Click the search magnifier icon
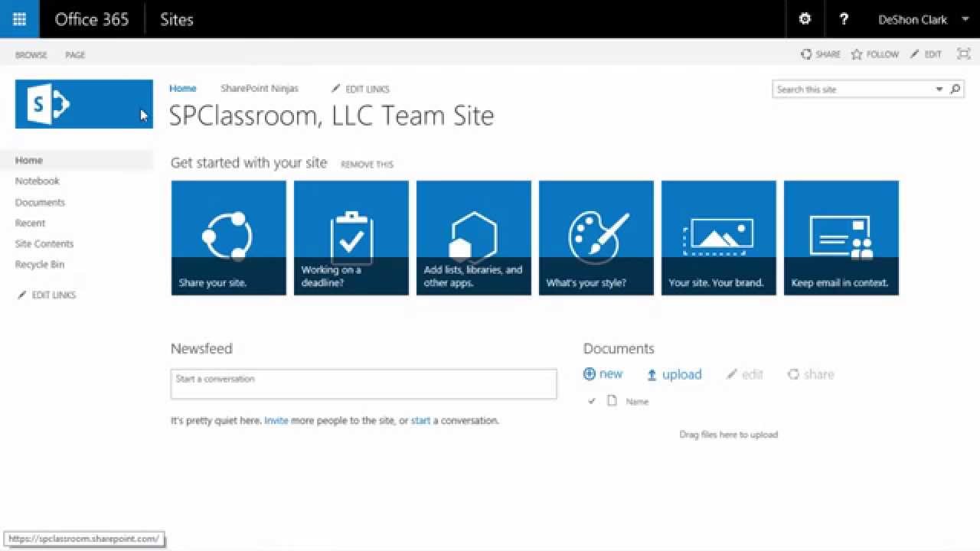The height and width of the screenshot is (551, 980). 955,90
